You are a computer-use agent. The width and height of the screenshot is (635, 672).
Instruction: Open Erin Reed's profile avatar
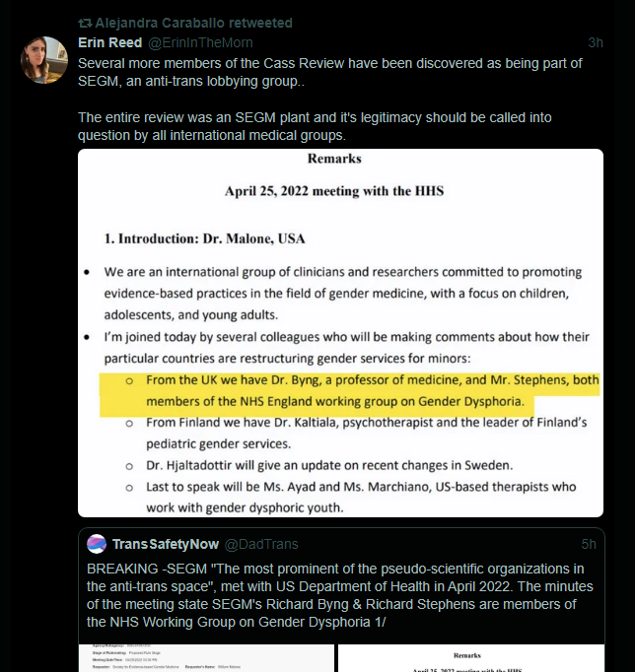point(44,60)
